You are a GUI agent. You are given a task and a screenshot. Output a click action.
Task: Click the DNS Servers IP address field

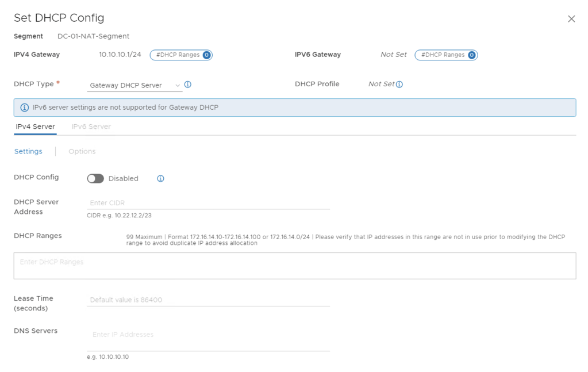click(208, 335)
